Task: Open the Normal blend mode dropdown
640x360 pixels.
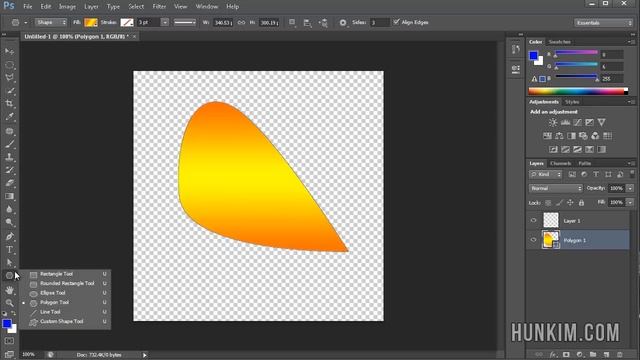Action: [x=556, y=188]
